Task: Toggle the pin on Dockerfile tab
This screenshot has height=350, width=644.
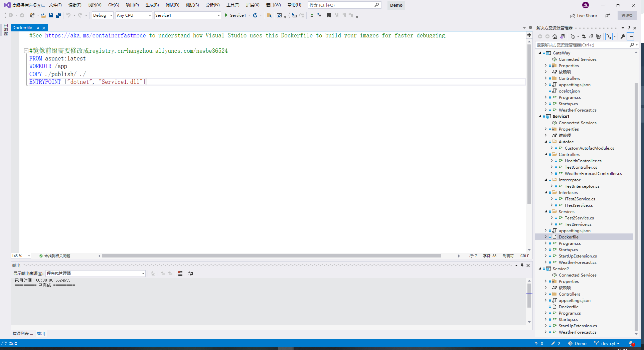Action: click(x=38, y=28)
